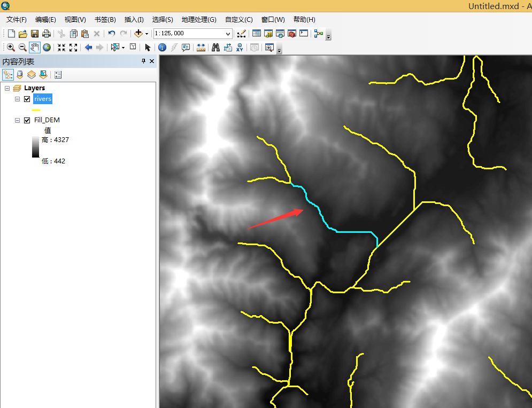
Task: Open the Table of Contents window icon
Action: coord(257,33)
